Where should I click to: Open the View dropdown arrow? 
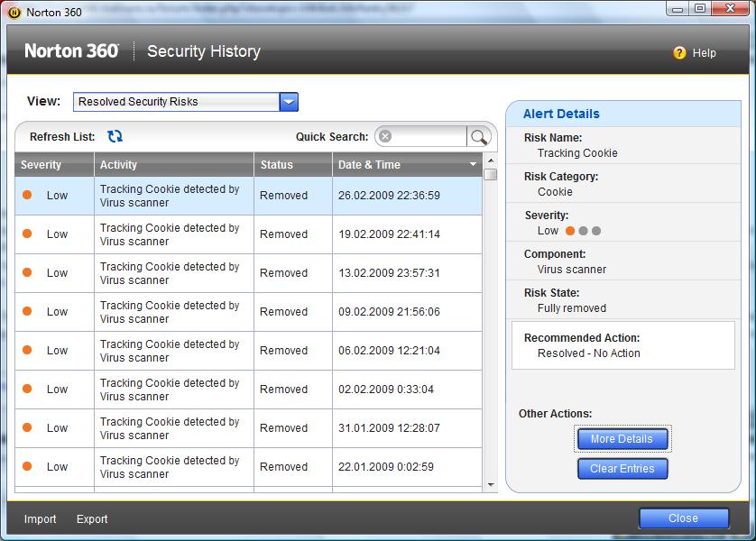(x=289, y=102)
